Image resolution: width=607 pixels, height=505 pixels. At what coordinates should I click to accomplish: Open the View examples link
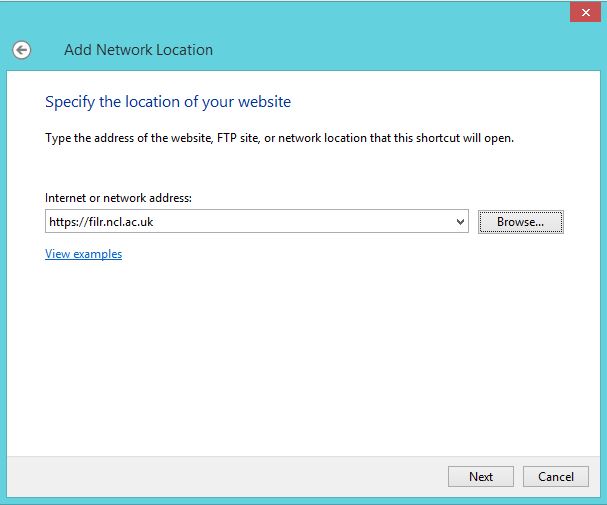tap(83, 254)
